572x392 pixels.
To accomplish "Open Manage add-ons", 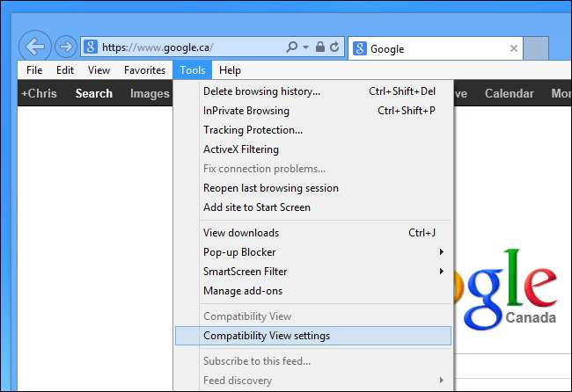I will [x=313, y=290].
